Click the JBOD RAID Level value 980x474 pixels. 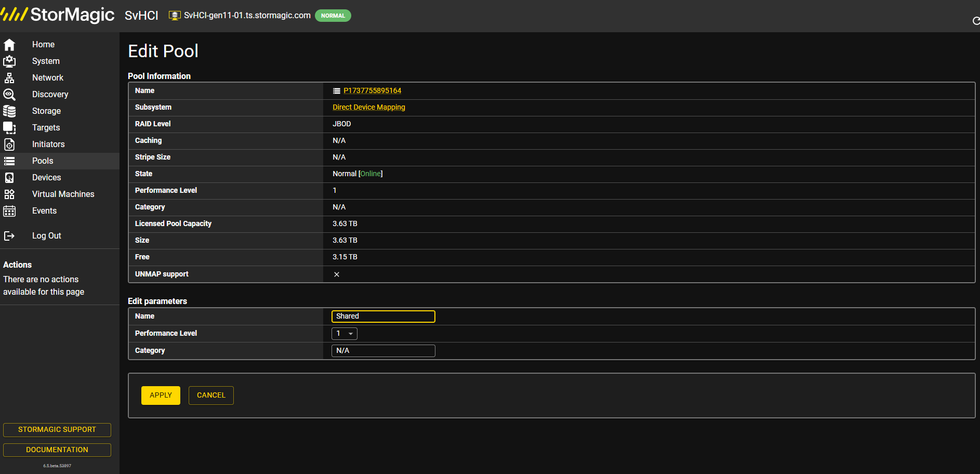pos(342,124)
